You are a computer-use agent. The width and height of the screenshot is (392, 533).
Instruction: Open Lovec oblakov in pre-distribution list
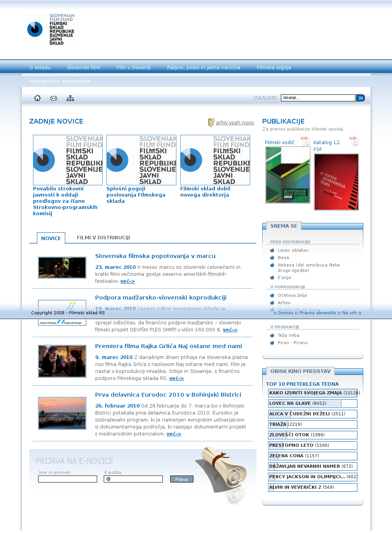point(293,251)
